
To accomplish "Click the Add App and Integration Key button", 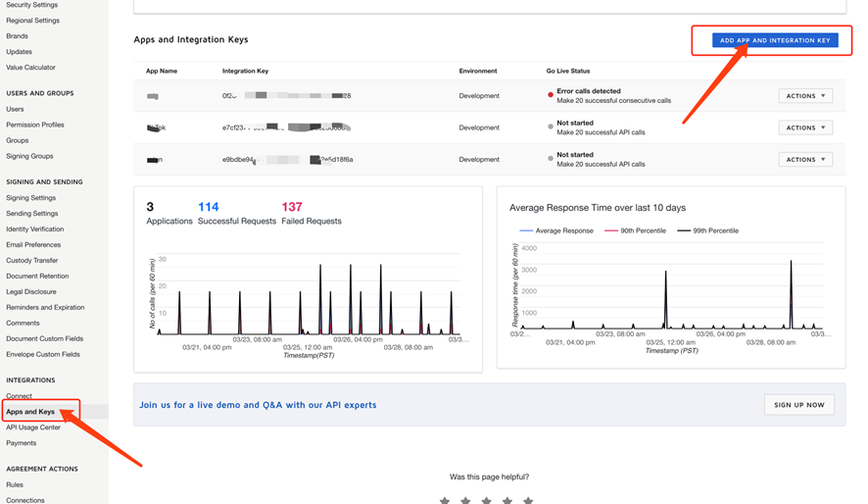I will point(775,40).
